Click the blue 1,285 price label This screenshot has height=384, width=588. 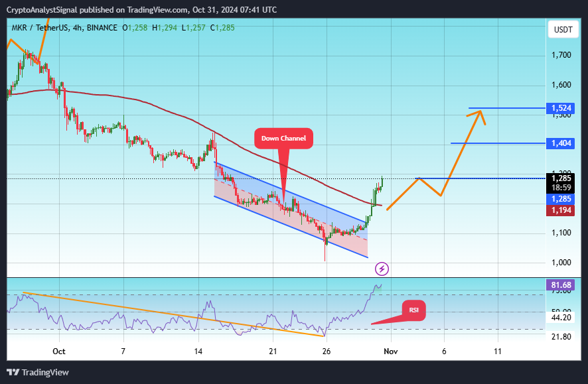[x=561, y=199]
